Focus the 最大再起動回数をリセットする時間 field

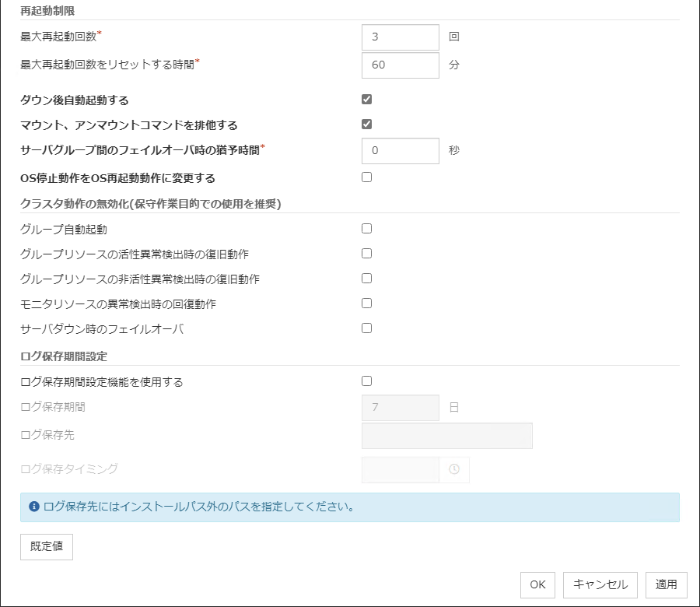point(401,65)
